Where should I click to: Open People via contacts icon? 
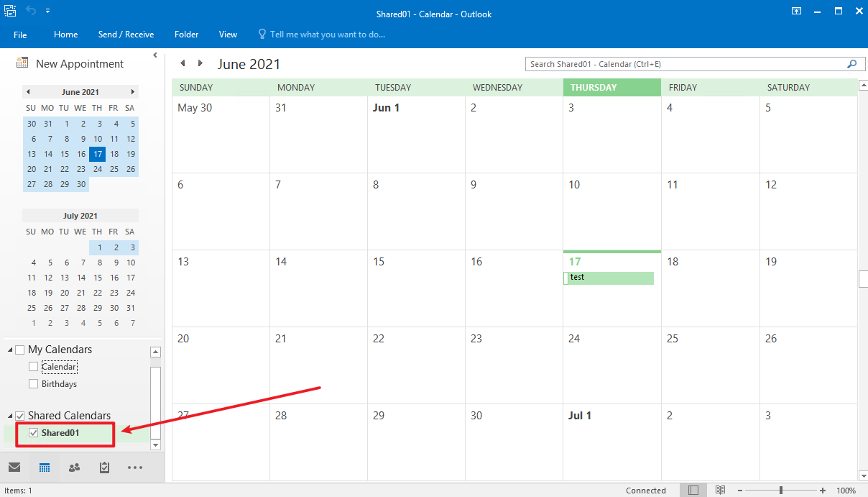[x=74, y=468]
